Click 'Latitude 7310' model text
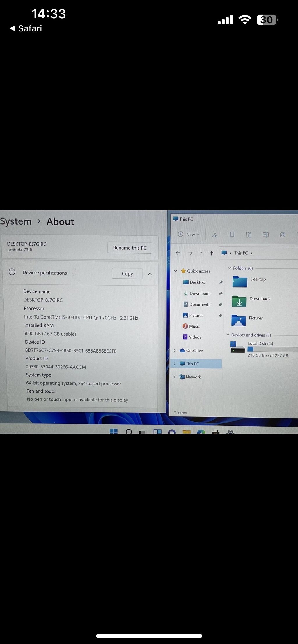298x644 pixels. tap(19, 250)
